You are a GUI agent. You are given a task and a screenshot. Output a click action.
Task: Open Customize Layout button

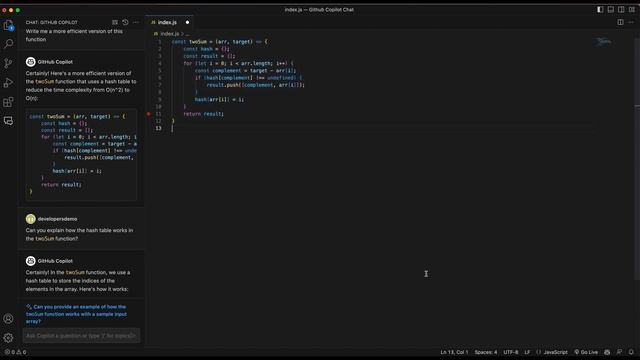click(x=632, y=9)
